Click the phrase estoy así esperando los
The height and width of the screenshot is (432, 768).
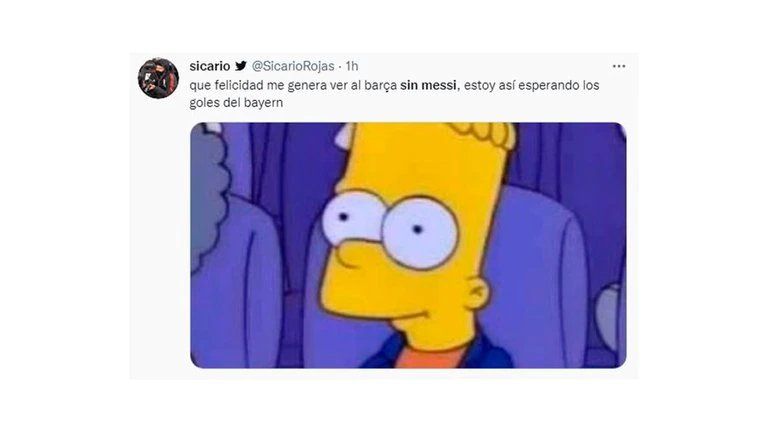coord(531,85)
